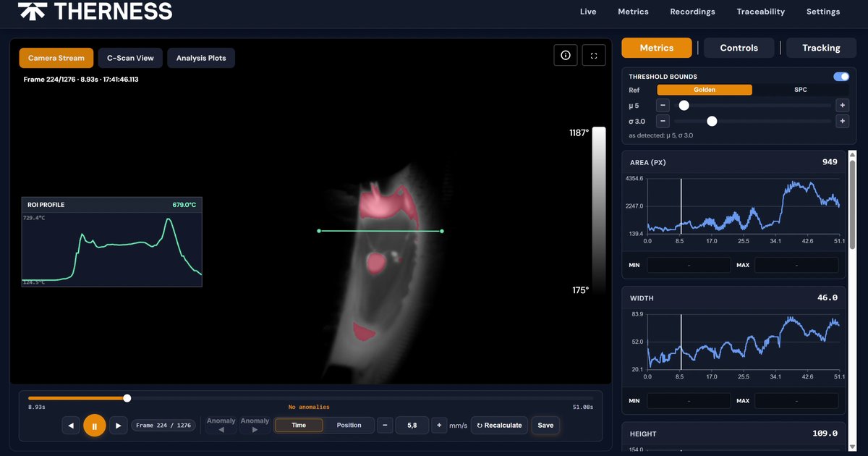Click the Width MAX input field
The image size is (868, 456).
pos(796,400)
